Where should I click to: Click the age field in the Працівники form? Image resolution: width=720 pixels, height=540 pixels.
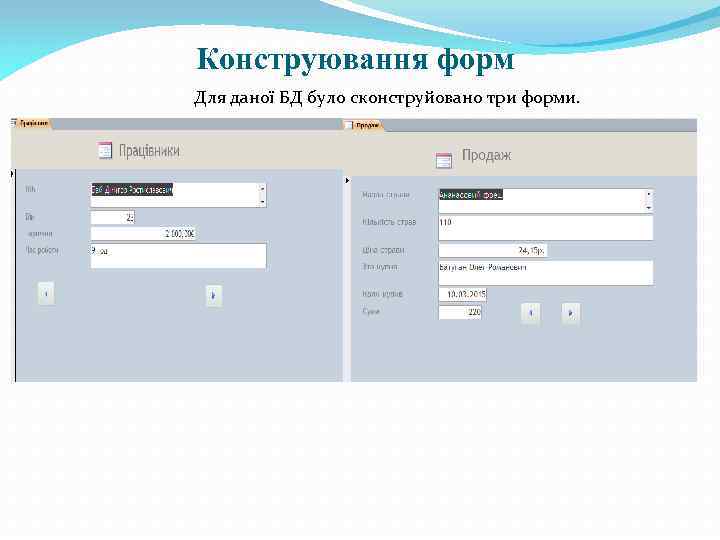[112, 218]
